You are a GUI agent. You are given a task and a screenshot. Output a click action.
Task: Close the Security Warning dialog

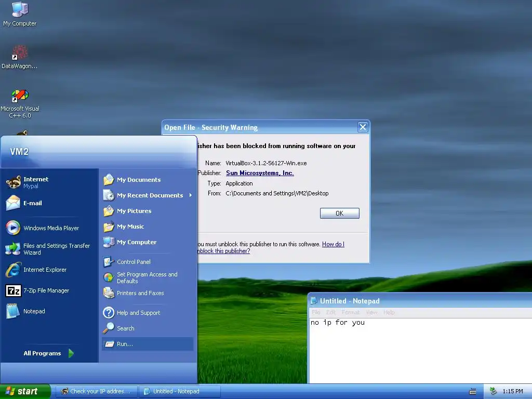click(x=363, y=127)
